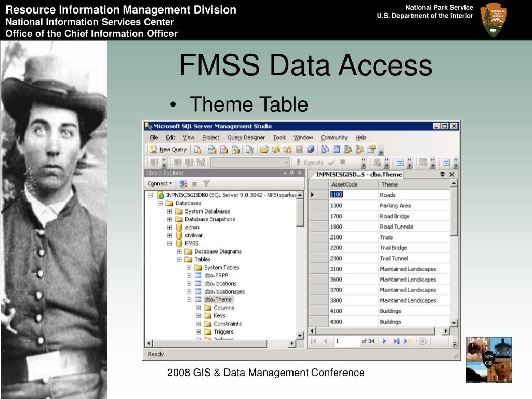This screenshot has height=399, width=532.
Task: Expand the civilwar database node
Action: point(170,235)
